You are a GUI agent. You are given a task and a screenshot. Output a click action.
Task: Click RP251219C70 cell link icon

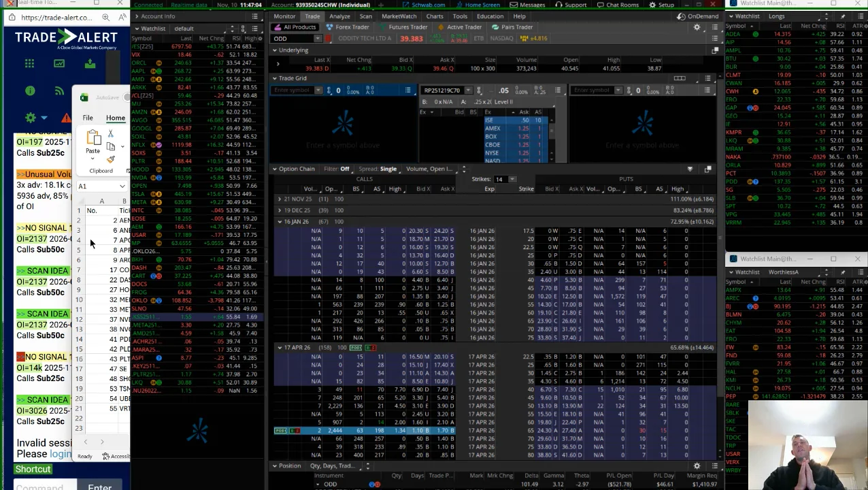(478, 91)
